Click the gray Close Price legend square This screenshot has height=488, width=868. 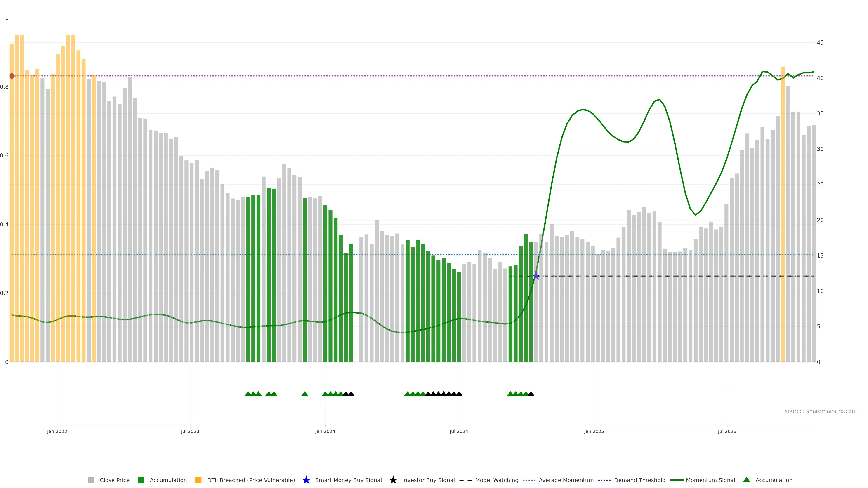(x=91, y=480)
